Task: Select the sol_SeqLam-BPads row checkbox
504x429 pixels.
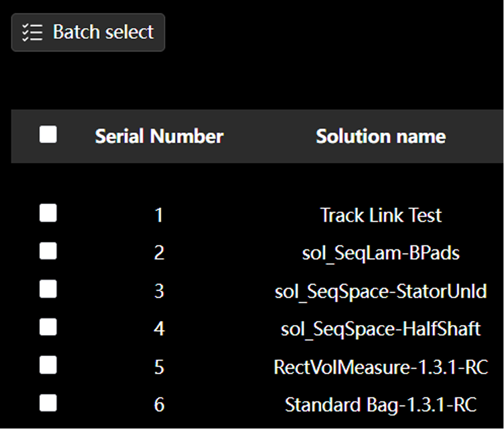Action: (x=48, y=252)
